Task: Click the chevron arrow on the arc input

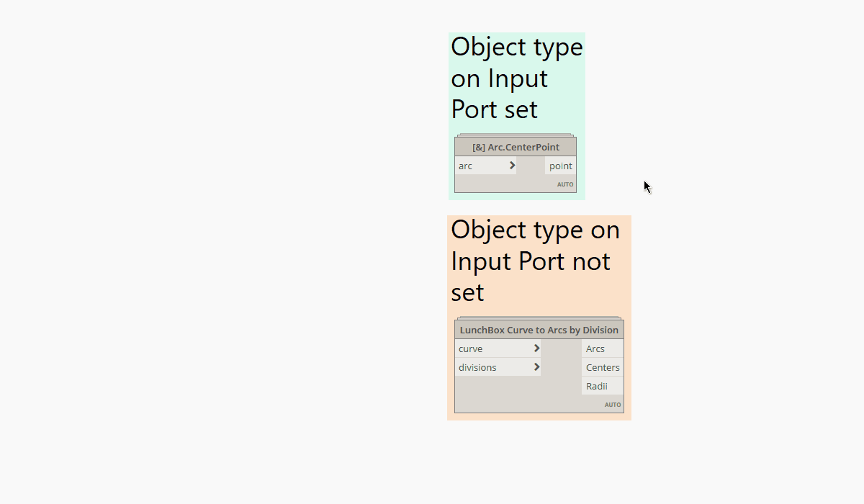Action: 513,166
